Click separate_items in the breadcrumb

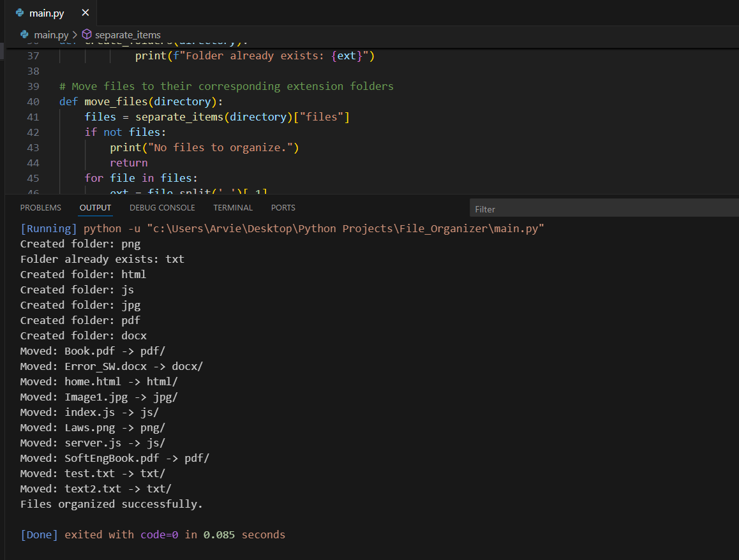click(128, 35)
